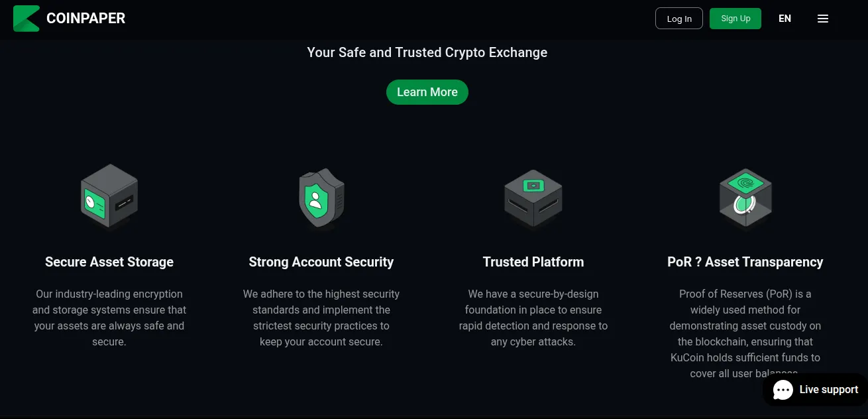Click the Live support chat bubble icon
868x419 pixels.
click(x=783, y=390)
